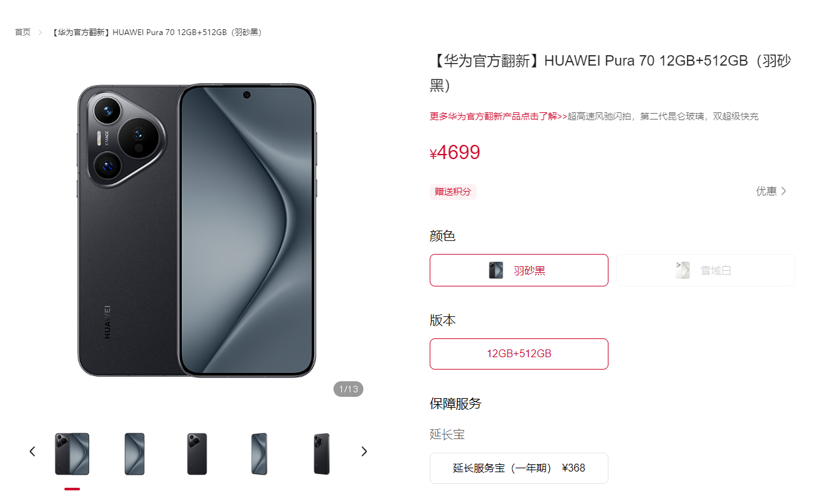Click the 赠送积分 tag

coord(453,192)
